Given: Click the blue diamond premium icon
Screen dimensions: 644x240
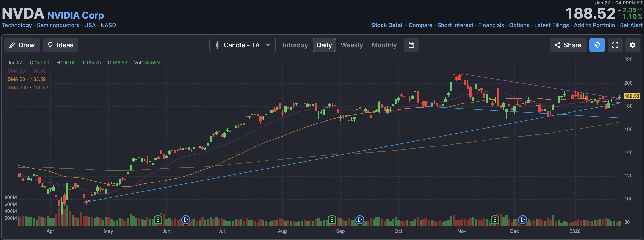Looking at the screenshot, I should click(x=597, y=45).
